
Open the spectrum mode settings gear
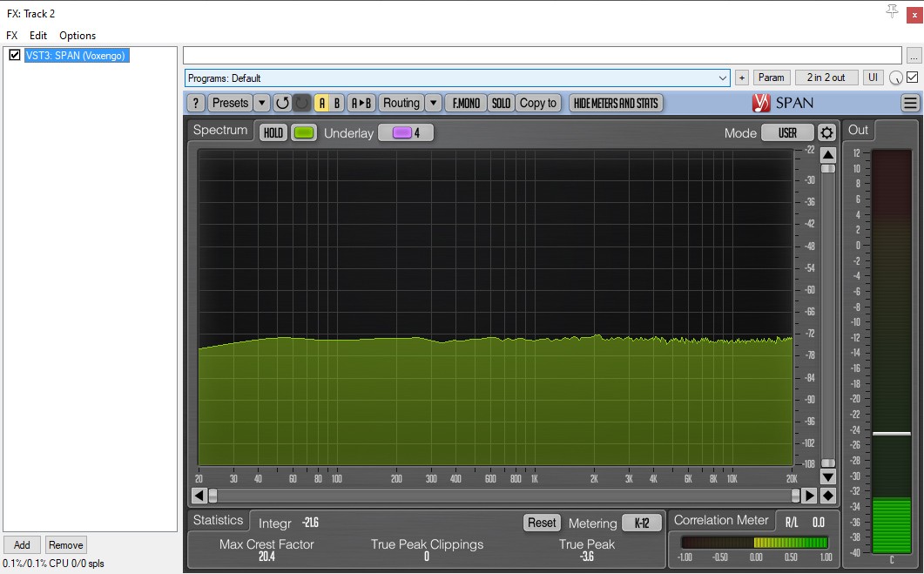(x=826, y=133)
